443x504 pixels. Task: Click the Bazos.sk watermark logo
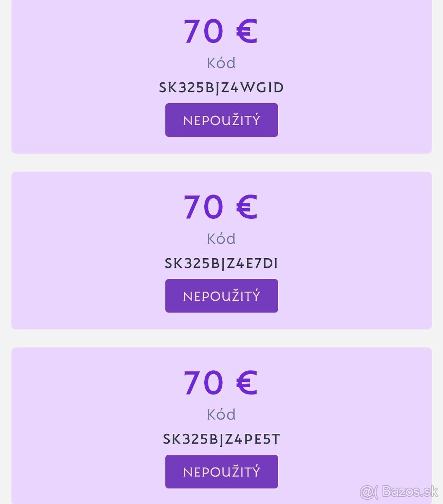tap(399, 491)
